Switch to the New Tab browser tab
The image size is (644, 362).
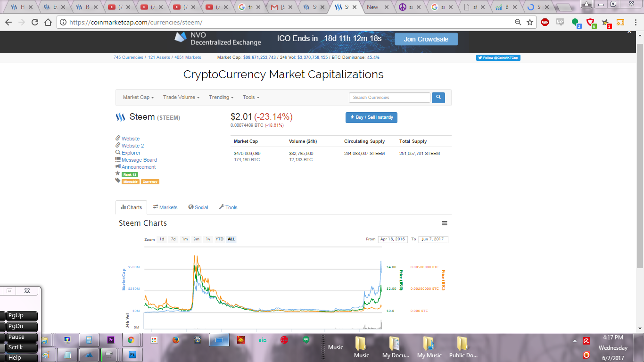tap(379, 7)
